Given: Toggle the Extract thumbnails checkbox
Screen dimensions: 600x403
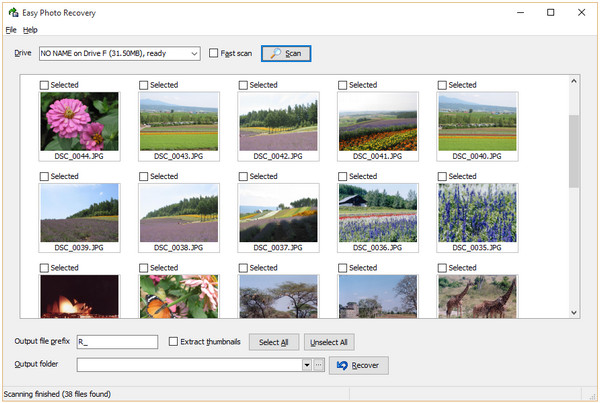Looking at the screenshot, I should tap(175, 342).
